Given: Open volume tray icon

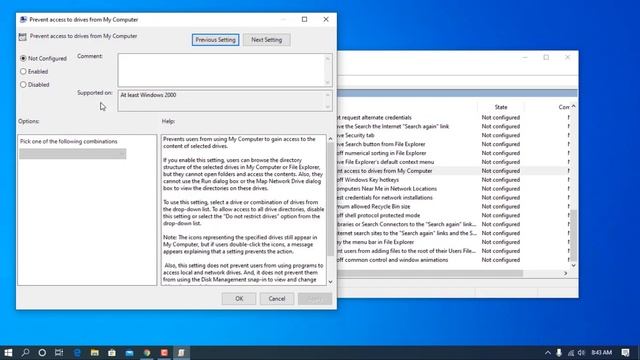Looking at the screenshot, I should [x=581, y=353].
